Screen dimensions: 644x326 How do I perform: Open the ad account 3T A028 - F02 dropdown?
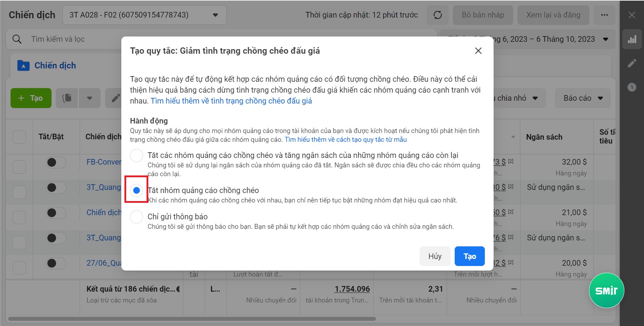pyautogui.click(x=144, y=15)
